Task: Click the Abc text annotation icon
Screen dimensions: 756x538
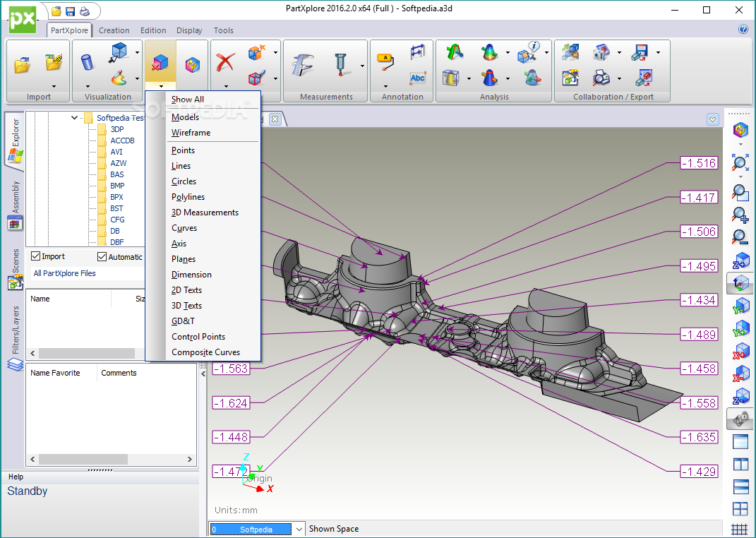Action: tap(418, 78)
